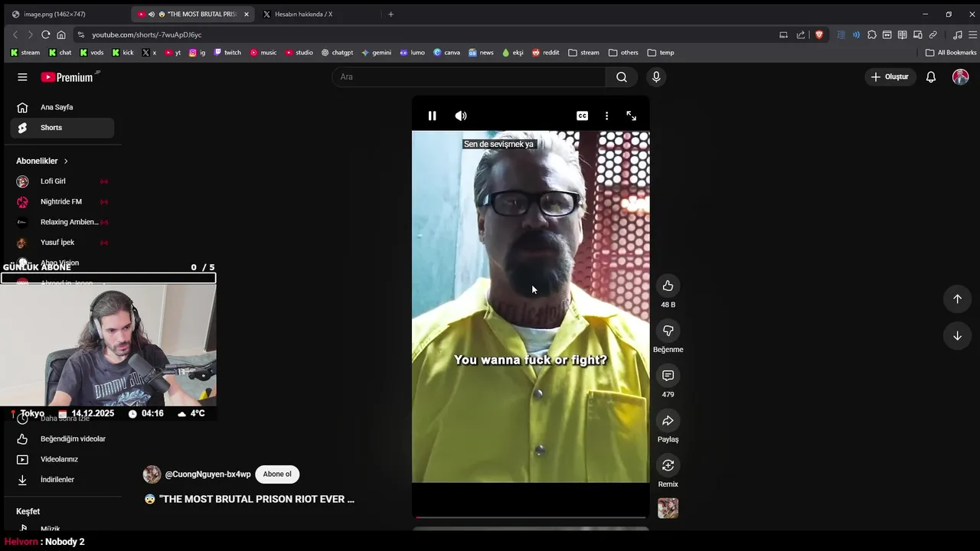
Task: Switch to image.png browser tab
Action: [65, 14]
